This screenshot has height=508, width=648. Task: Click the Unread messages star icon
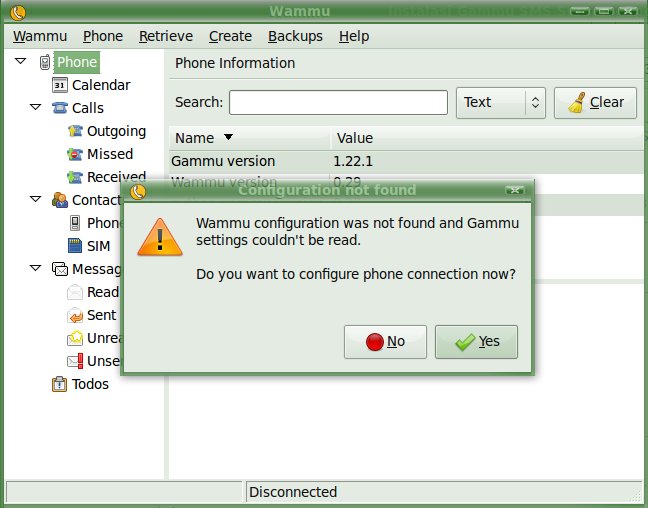(x=75, y=338)
